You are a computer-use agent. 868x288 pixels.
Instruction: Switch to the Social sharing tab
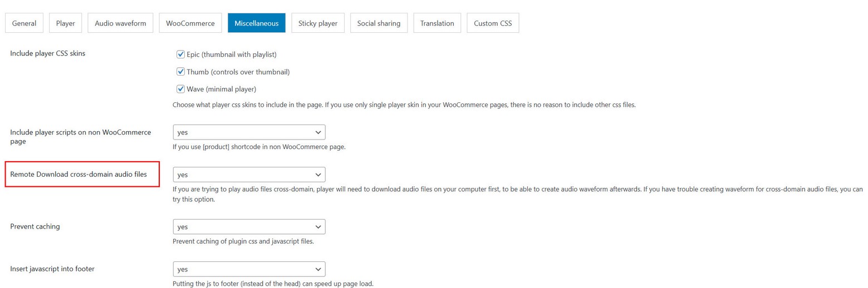point(379,23)
